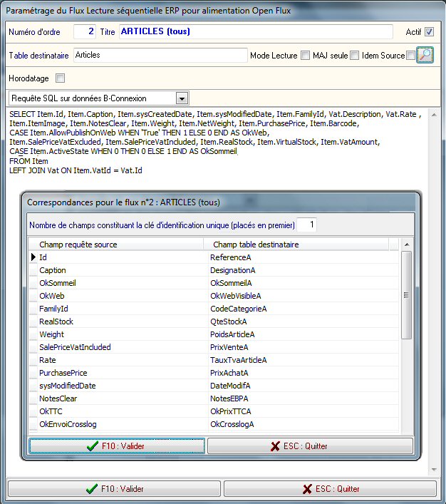Edit the unique key field count box

pyautogui.click(x=306, y=225)
